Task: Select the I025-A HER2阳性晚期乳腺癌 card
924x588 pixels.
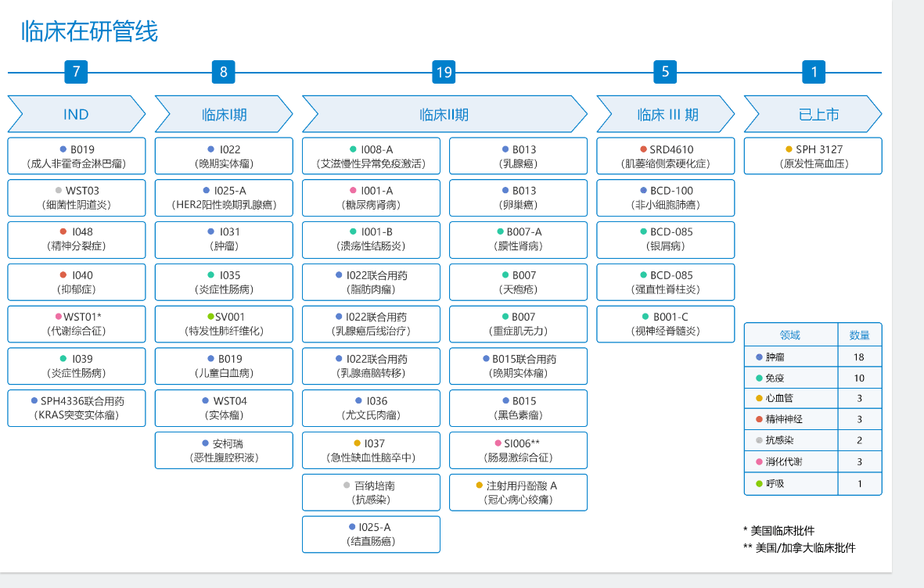Action: 224,198
